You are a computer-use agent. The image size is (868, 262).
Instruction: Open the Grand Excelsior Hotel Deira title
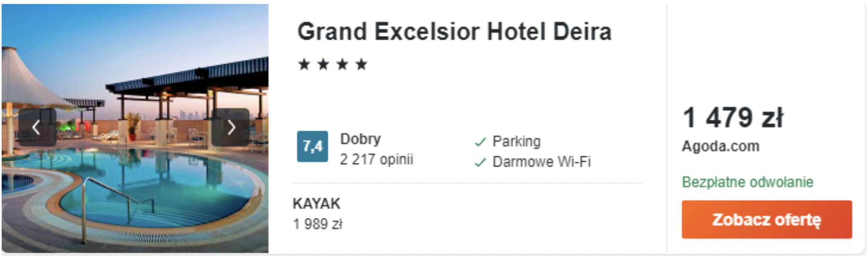coord(454,32)
